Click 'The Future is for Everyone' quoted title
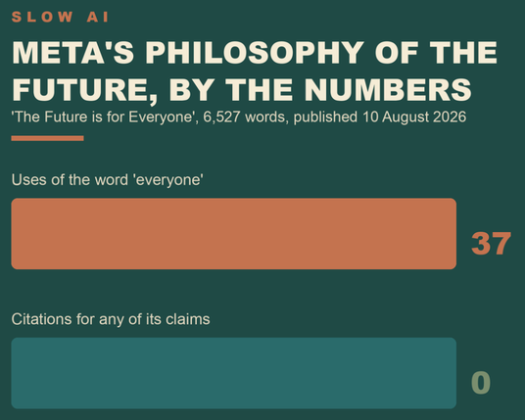525x420 pixels. coord(104,117)
